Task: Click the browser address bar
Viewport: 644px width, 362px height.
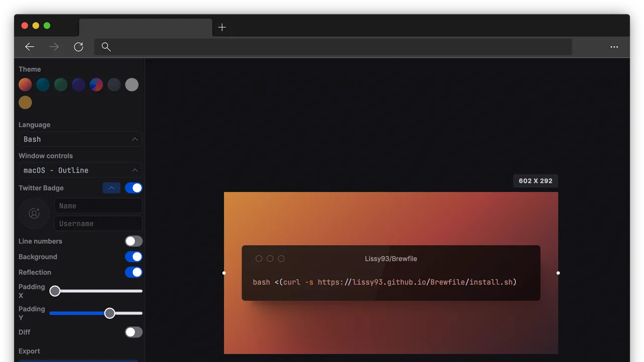Action: click(x=333, y=47)
